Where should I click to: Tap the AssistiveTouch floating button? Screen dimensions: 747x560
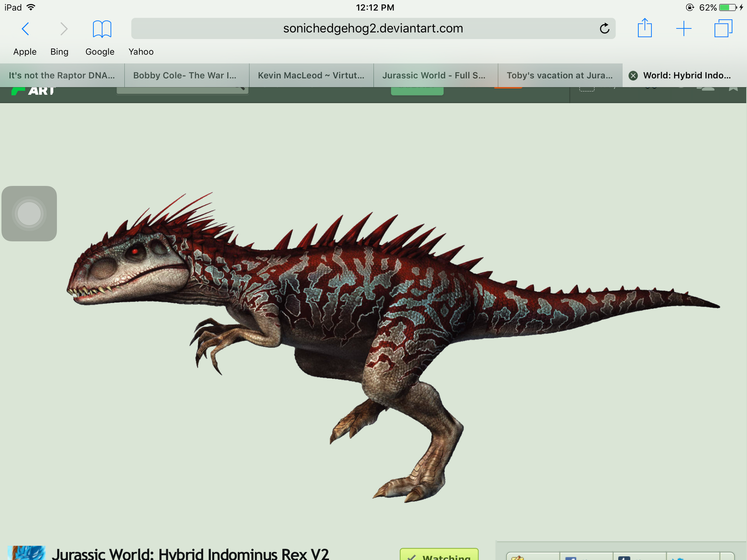[29, 214]
